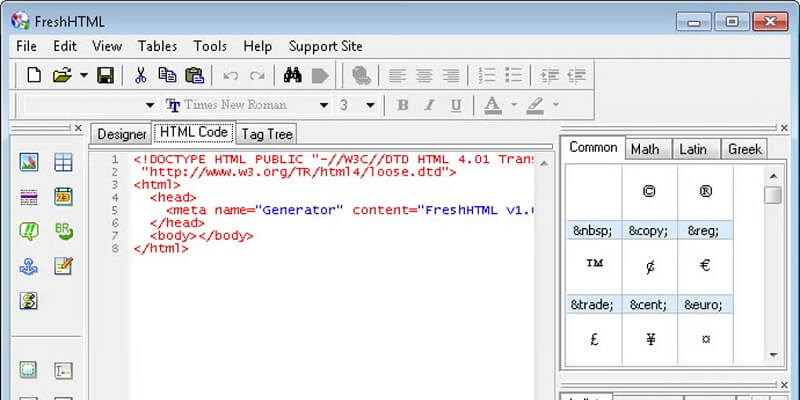Open Find with the binoculars icon

tap(292, 76)
